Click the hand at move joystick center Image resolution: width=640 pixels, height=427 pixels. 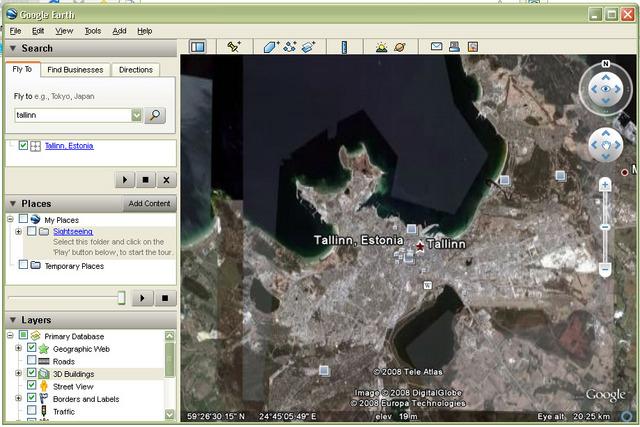[x=606, y=145]
